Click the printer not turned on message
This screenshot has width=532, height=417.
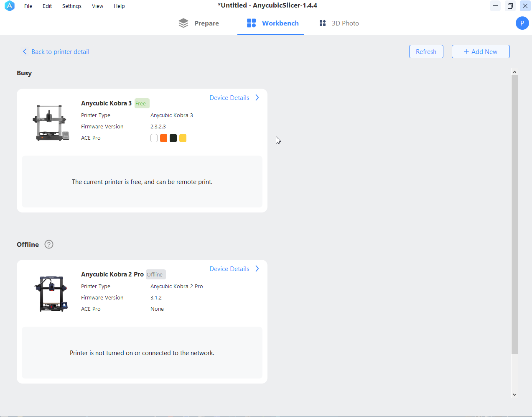[x=142, y=353]
